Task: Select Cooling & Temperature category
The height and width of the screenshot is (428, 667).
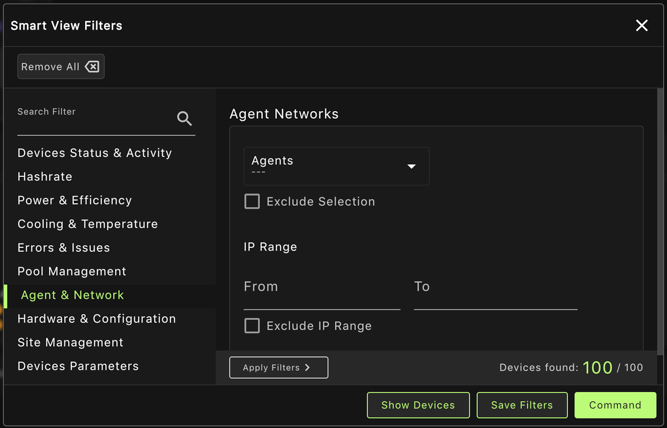Action: tap(87, 224)
